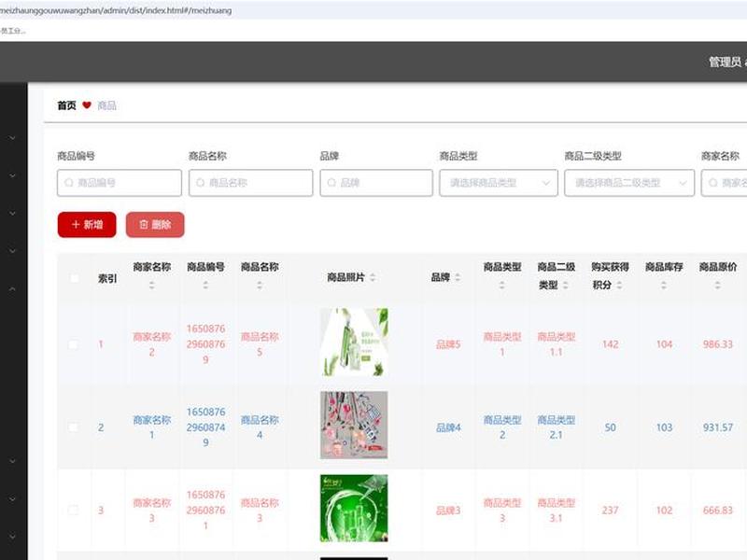This screenshot has width=747, height=560.
Task: Sort by 商品库存 column arrows
Action: (x=664, y=286)
